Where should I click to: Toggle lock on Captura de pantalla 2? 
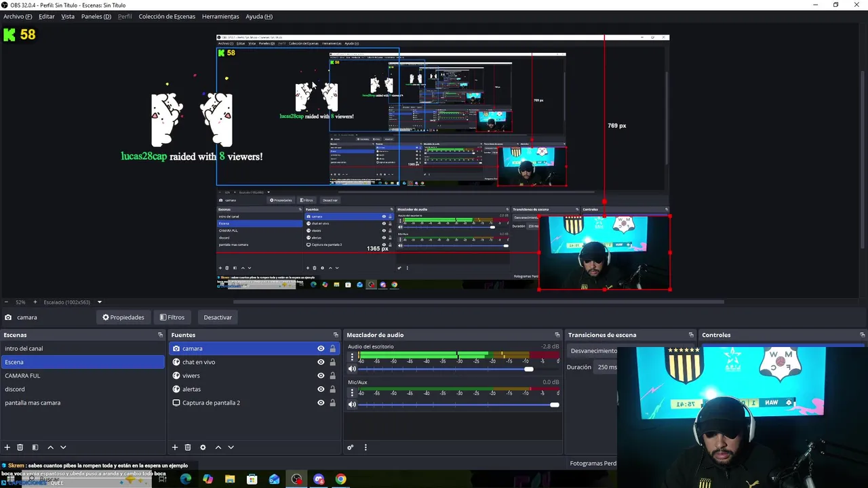point(332,403)
